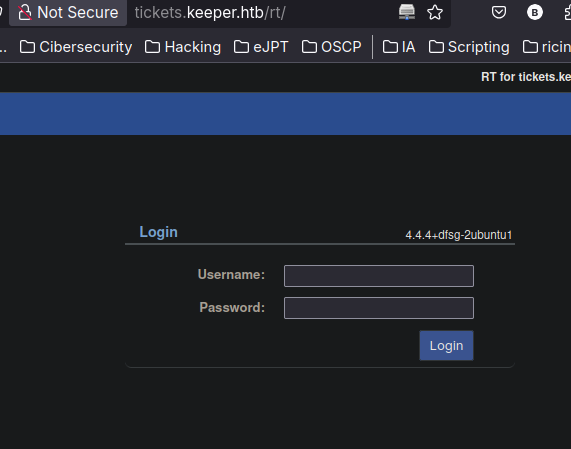Screen dimensions: 571x449
Task: Open the IA bookmarks folder
Action: (x=399, y=47)
